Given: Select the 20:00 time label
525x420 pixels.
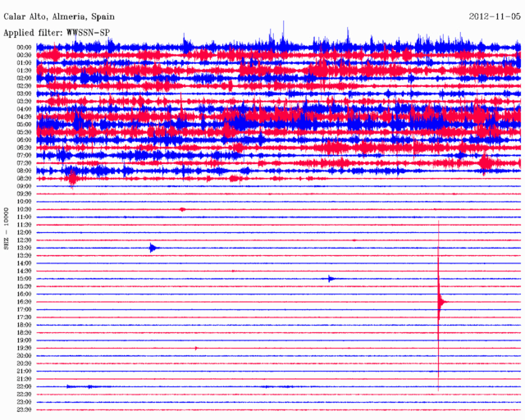Looking at the screenshot, I should [24, 356].
